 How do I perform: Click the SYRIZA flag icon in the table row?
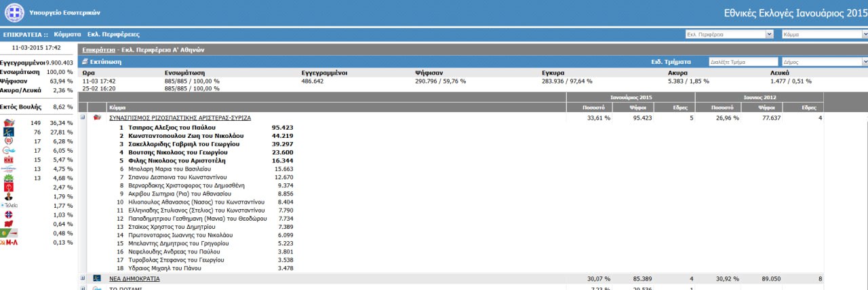[97, 117]
